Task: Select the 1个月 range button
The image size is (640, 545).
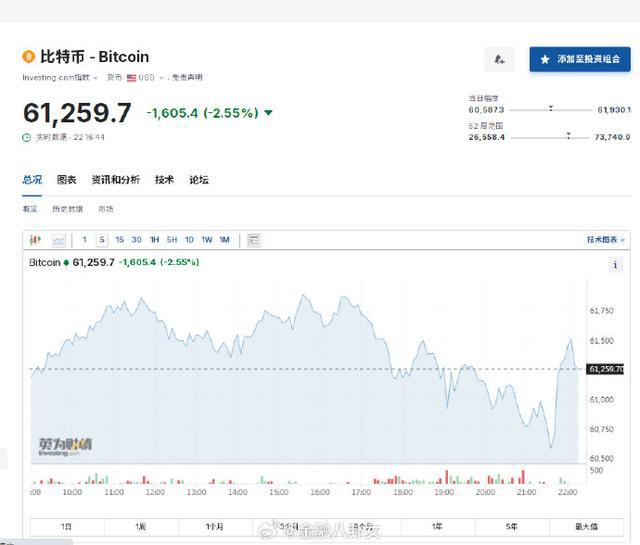Action: click(215, 527)
